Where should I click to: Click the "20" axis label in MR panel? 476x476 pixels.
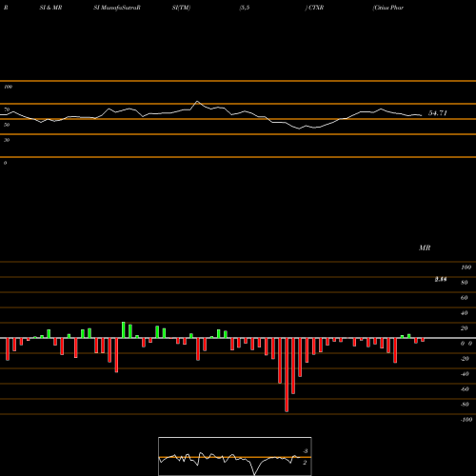point(465,328)
